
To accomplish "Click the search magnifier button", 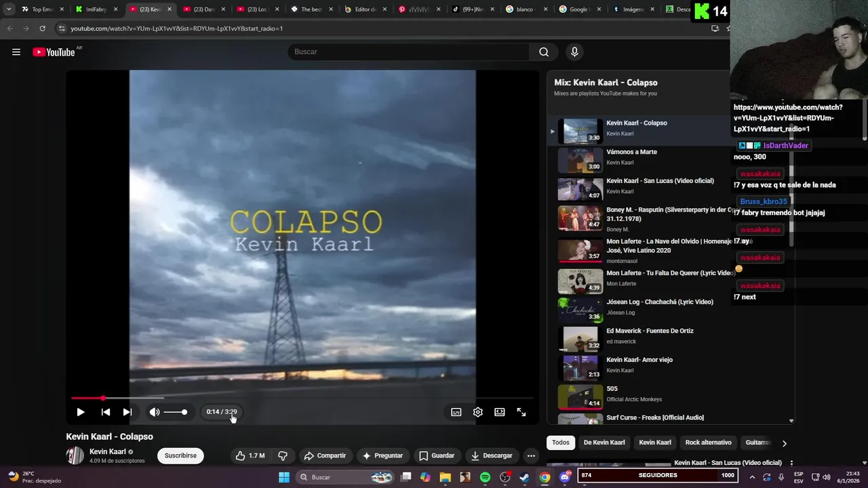I will point(544,52).
